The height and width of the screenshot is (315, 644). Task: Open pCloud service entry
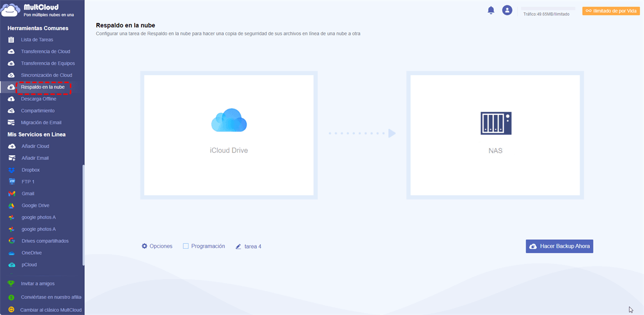(x=29, y=265)
